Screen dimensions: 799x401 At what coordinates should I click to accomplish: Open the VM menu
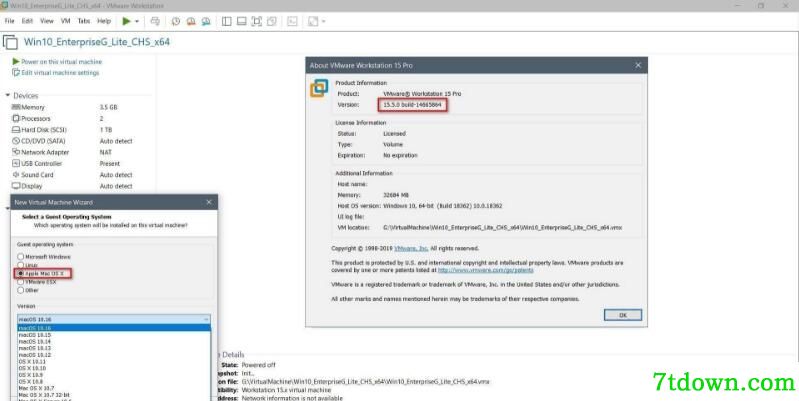[65, 21]
